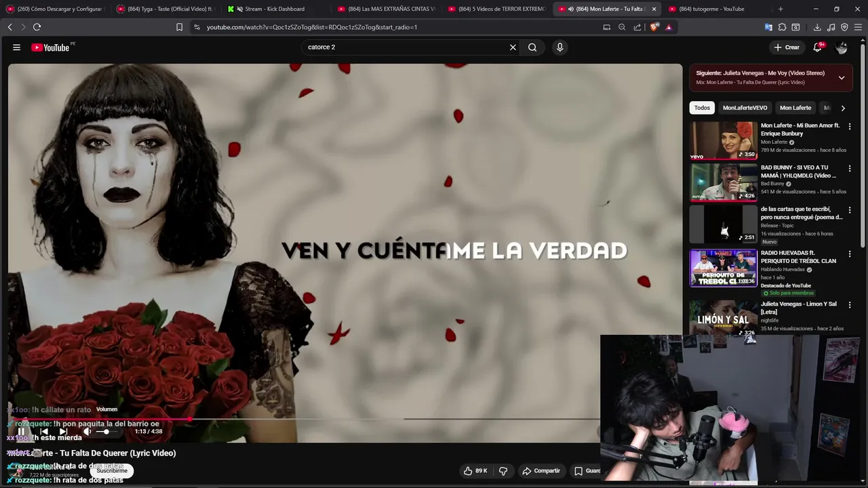868x488 pixels.
Task: Open browser downloads icon
Action: [817, 27]
